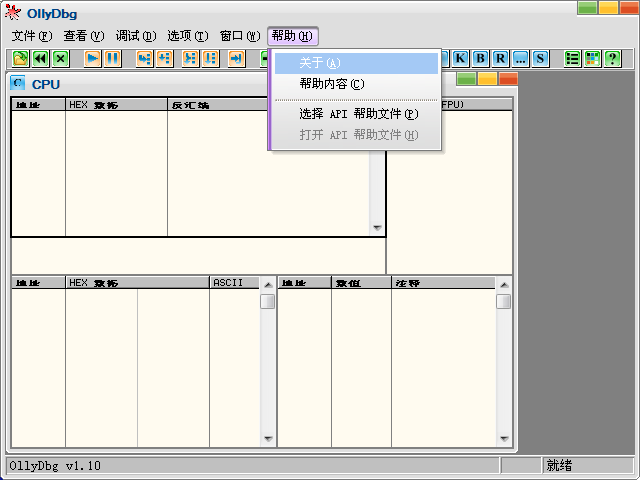Open the R references window icon

pos(500,59)
